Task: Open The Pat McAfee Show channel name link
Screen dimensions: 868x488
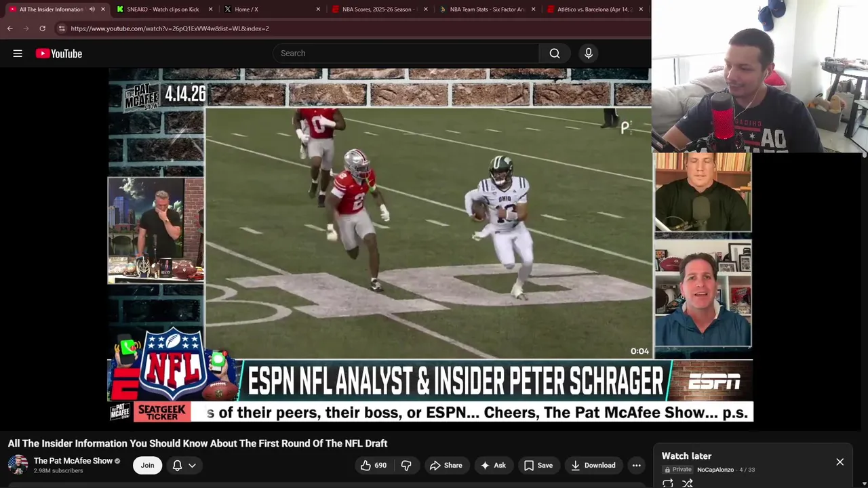Action: click(x=73, y=461)
